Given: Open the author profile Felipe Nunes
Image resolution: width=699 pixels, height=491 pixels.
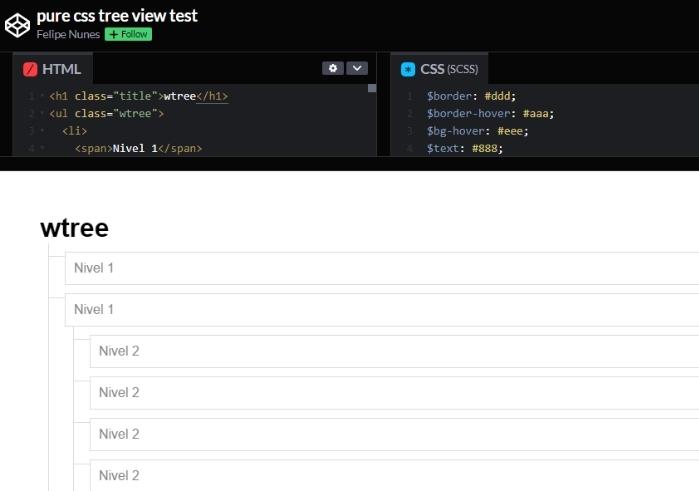Looking at the screenshot, I should point(68,34).
